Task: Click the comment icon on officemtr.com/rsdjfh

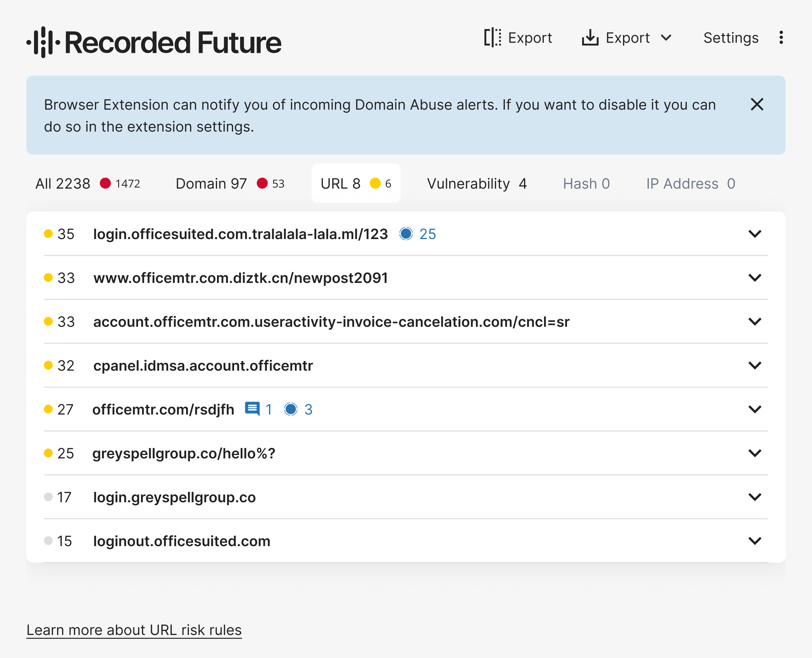Action: (253, 409)
